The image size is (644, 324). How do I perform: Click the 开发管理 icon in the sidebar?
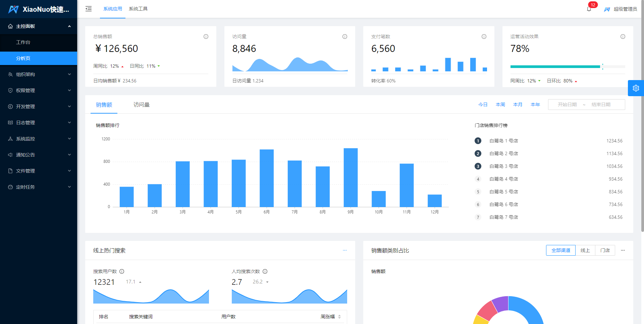point(10,107)
